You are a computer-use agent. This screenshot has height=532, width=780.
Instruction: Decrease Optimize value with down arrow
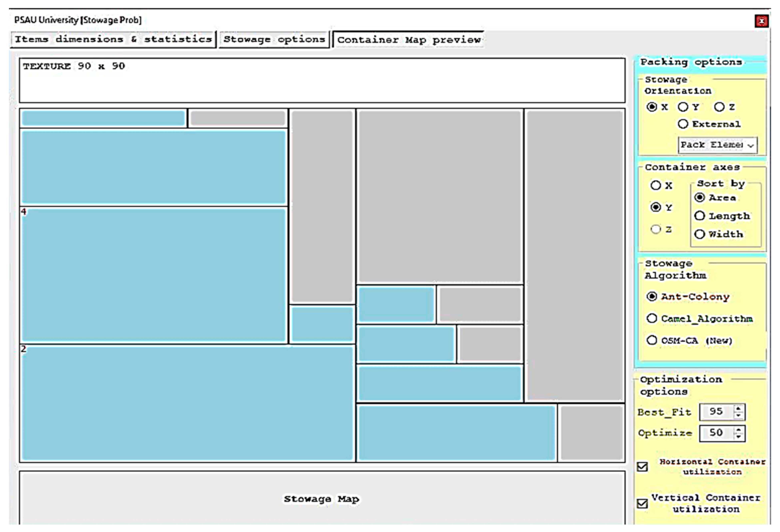[738, 437]
